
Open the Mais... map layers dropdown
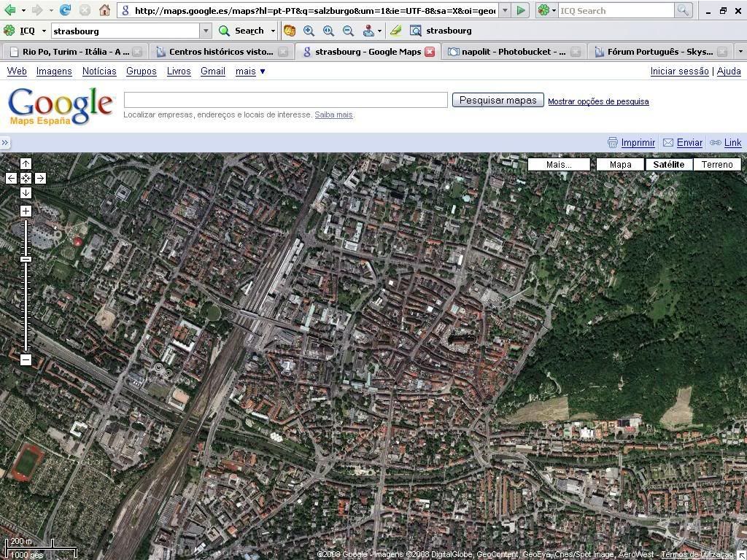point(559,164)
